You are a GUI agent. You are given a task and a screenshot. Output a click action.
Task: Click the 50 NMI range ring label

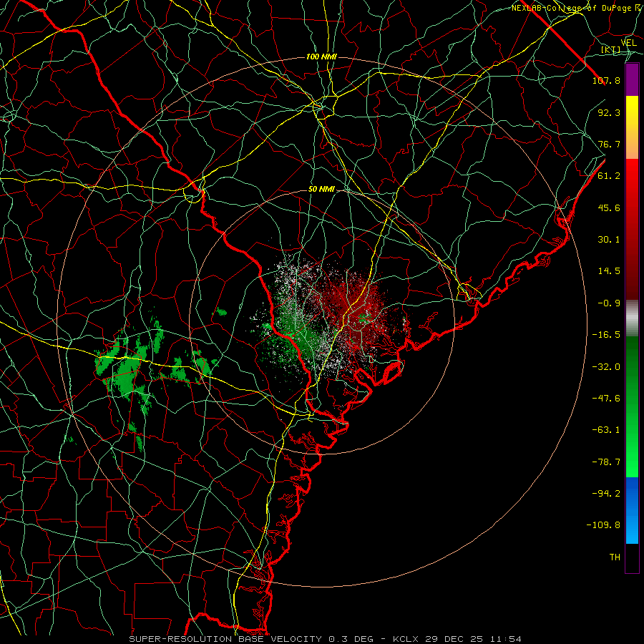tap(321, 190)
